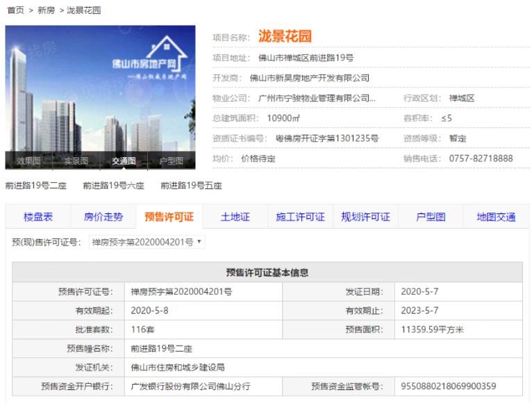Open the 规划许可证 tab
532x413 pixels.
coord(365,217)
